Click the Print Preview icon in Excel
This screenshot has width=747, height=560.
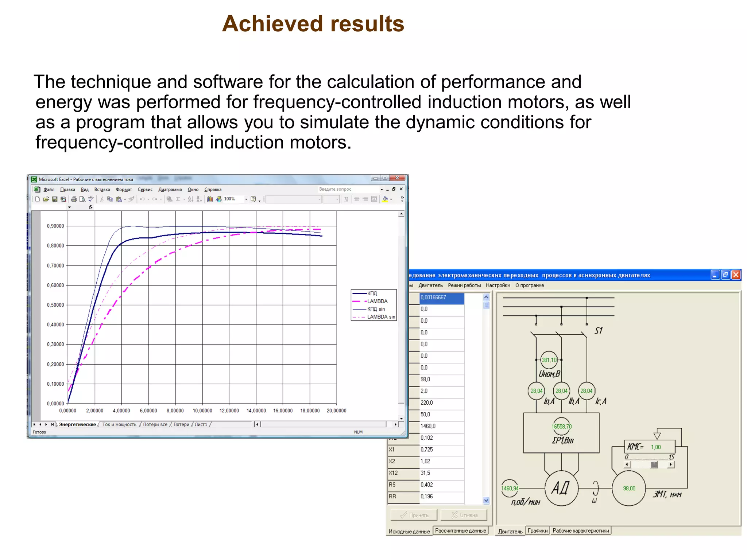[82, 199]
